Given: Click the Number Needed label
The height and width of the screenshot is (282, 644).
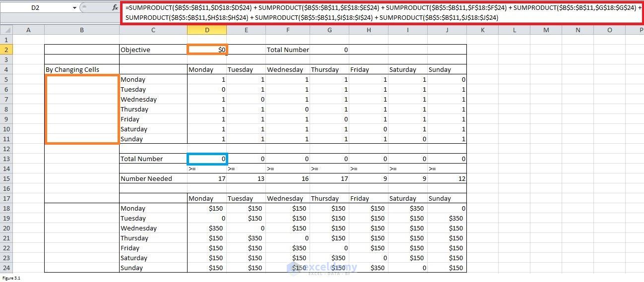Looking at the screenshot, I should point(153,178).
